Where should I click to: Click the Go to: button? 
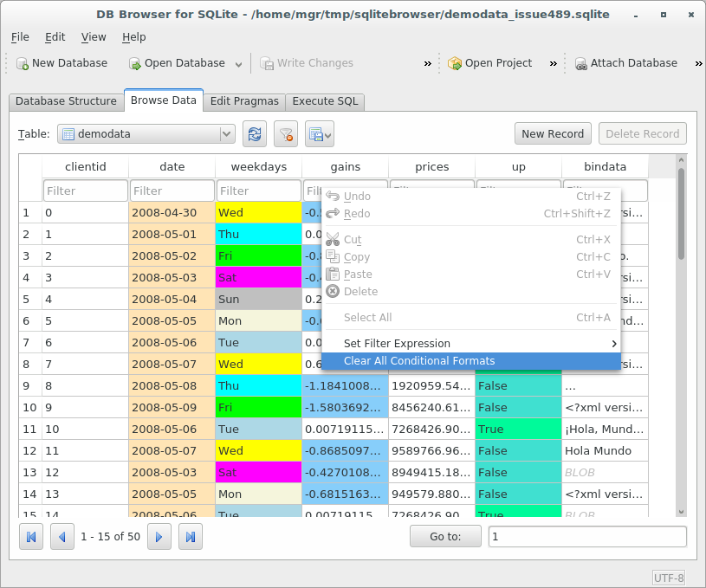(x=445, y=537)
